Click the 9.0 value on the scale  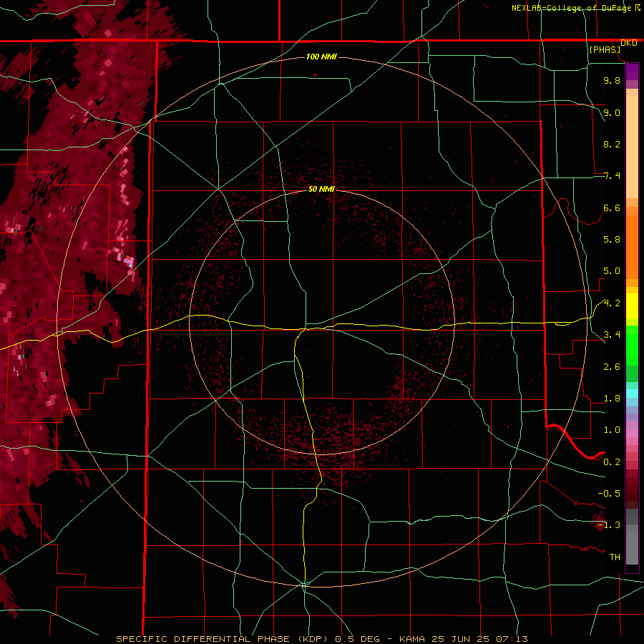pyautogui.click(x=612, y=112)
